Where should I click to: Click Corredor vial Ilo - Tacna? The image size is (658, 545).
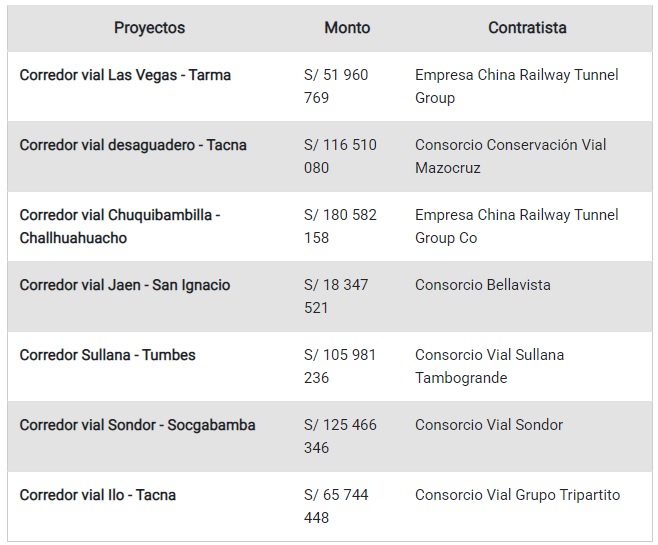97,495
